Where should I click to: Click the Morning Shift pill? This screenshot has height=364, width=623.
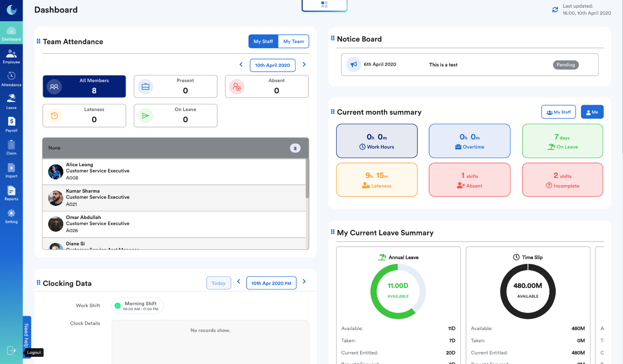(x=137, y=306)
